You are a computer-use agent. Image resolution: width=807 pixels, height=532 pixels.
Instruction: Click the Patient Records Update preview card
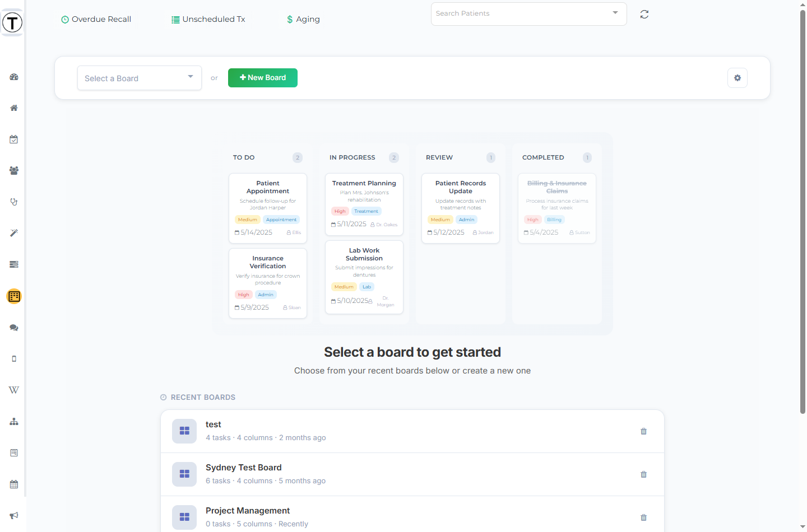(461, 208)
